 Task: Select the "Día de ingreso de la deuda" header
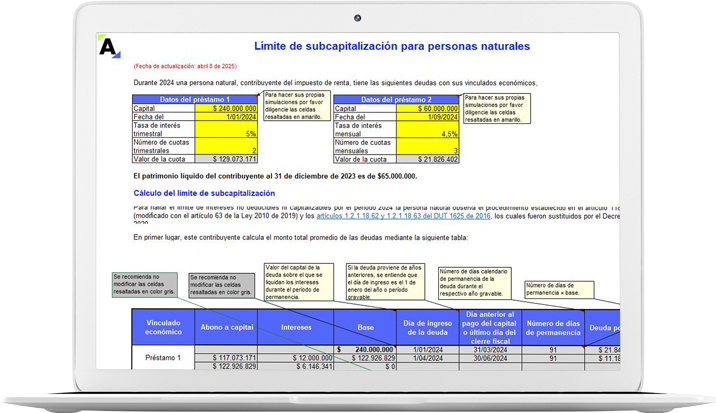coord(427,327)
